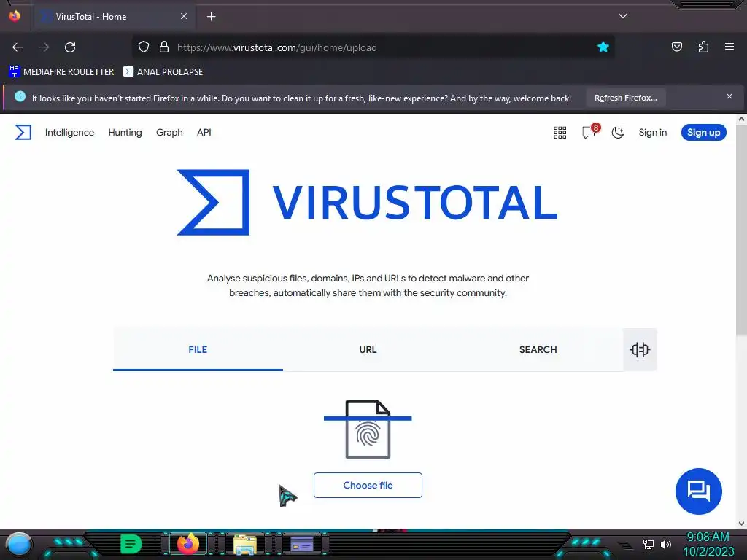Open the Intelligence menu item
Viewport: 747px width, 560px height.
click(69, 133)
